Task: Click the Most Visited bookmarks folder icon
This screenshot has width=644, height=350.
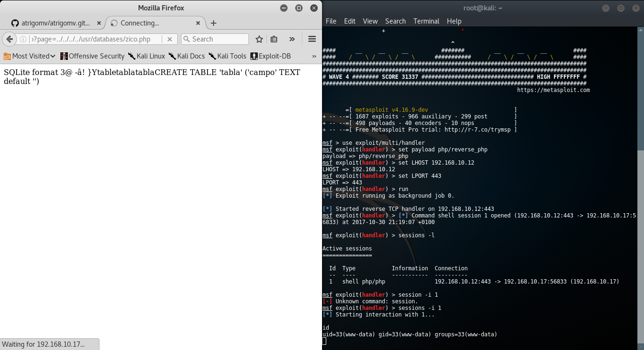Action: point(7,56)
